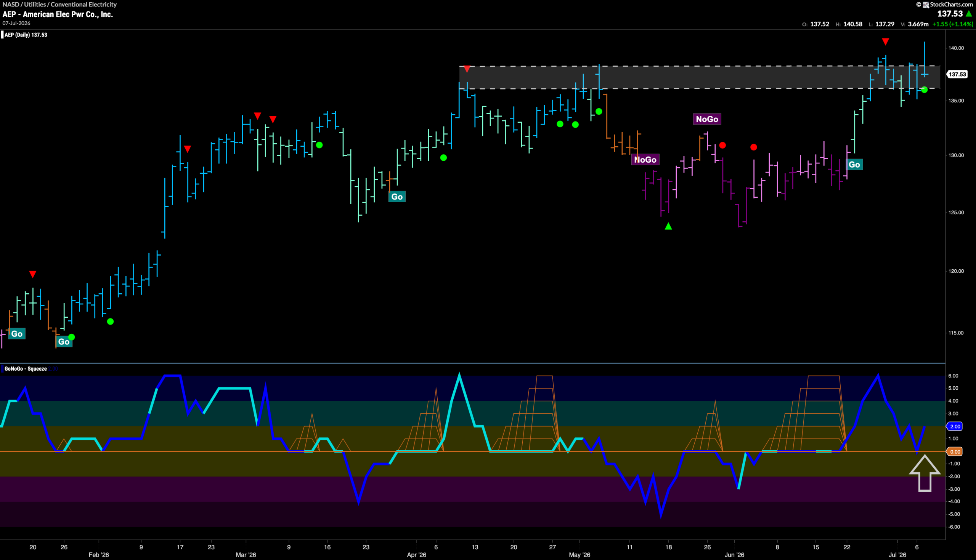Click the '115.00' price axis label
Screen dimensions: 976x560
coord(956,333)
